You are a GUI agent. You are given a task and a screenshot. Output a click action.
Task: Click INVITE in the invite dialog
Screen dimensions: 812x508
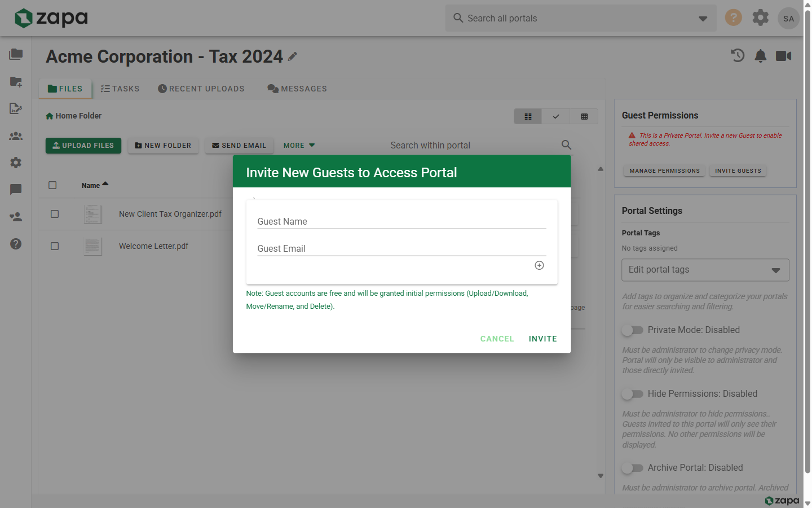coord(543,339)
